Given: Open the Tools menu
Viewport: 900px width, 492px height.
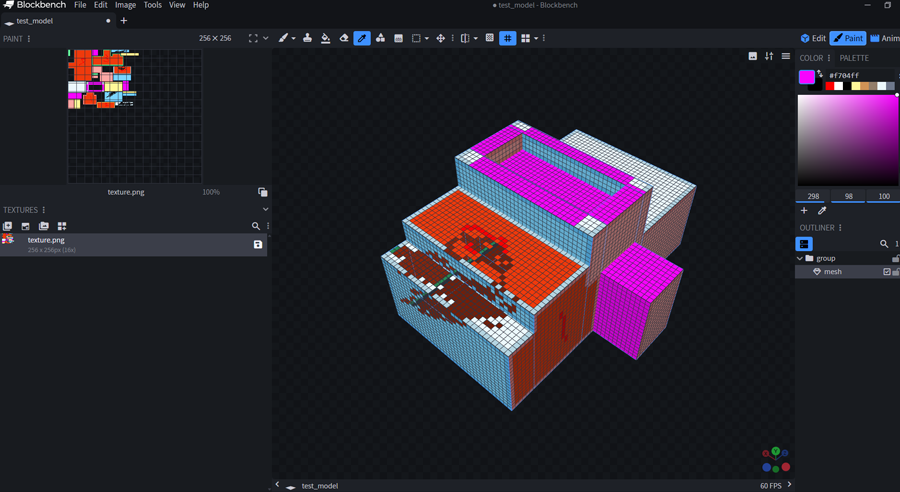Looking at the screenshot, I should click(x=152, y=5).
